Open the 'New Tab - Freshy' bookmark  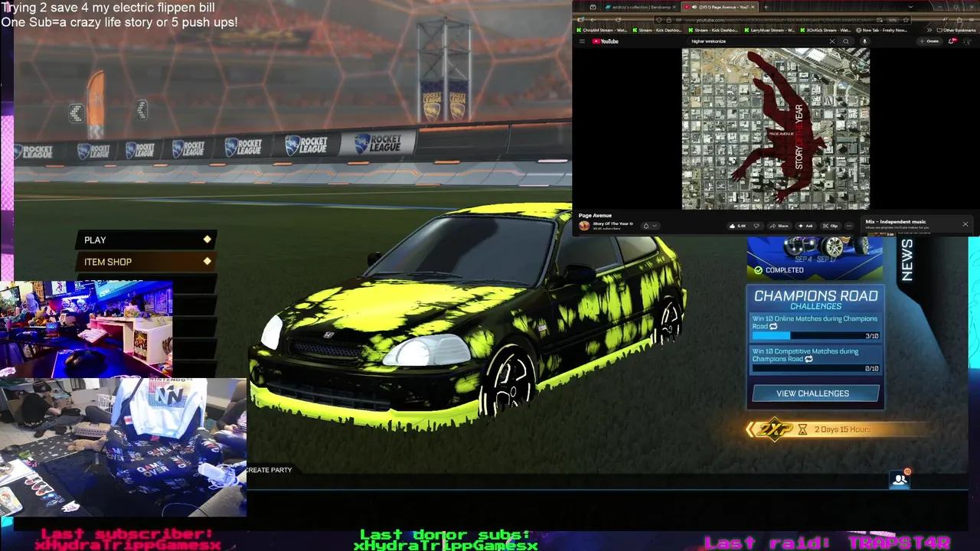(882, 31)
